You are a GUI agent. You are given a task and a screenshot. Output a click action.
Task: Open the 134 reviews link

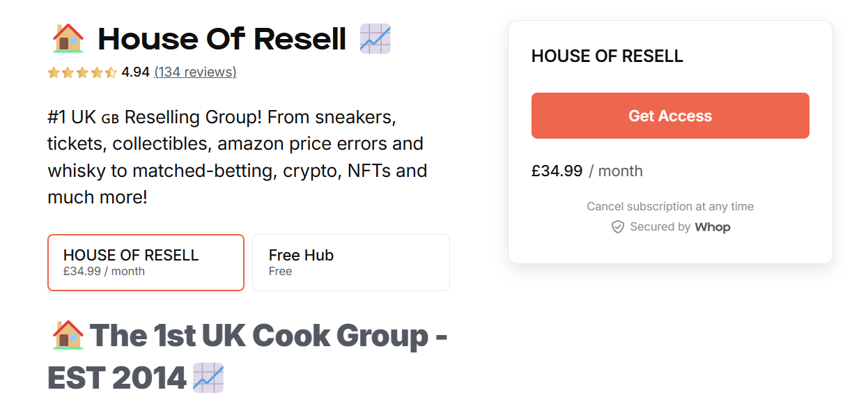pos(195,72)
